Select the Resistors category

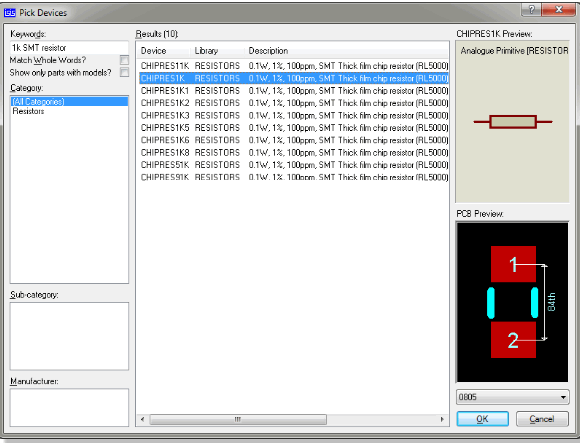coord(28,111)
